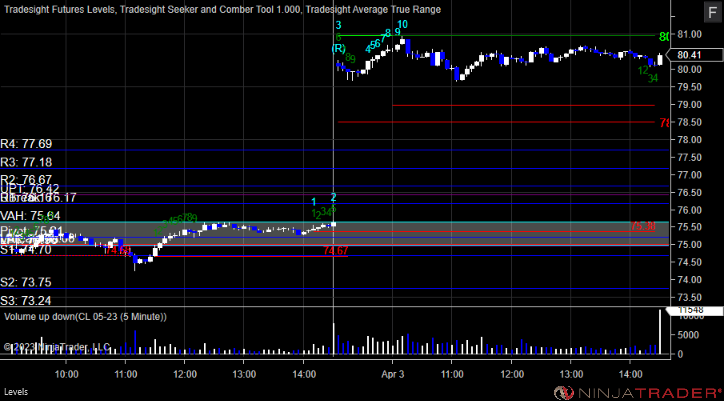This screenshot has height=401, width=724.
Task: Click the tallest volume bar at the far right
Action: point(660,332)
